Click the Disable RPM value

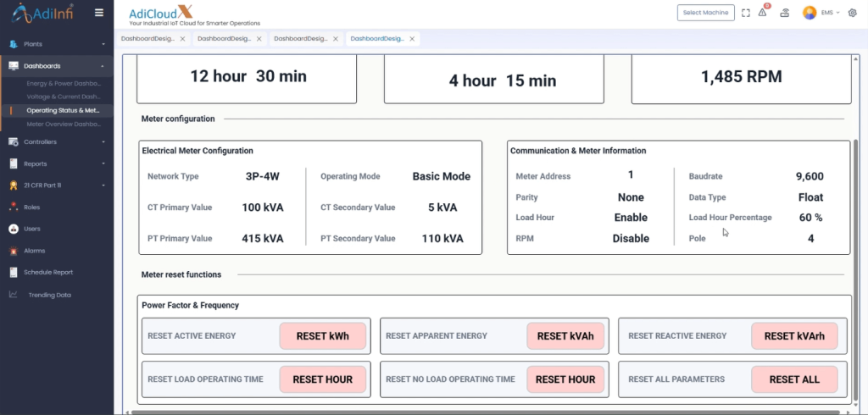click(x=631, y=239)
